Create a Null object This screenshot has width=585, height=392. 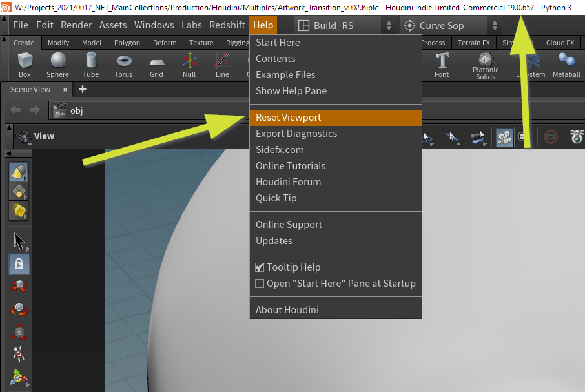tap(189, 65)
